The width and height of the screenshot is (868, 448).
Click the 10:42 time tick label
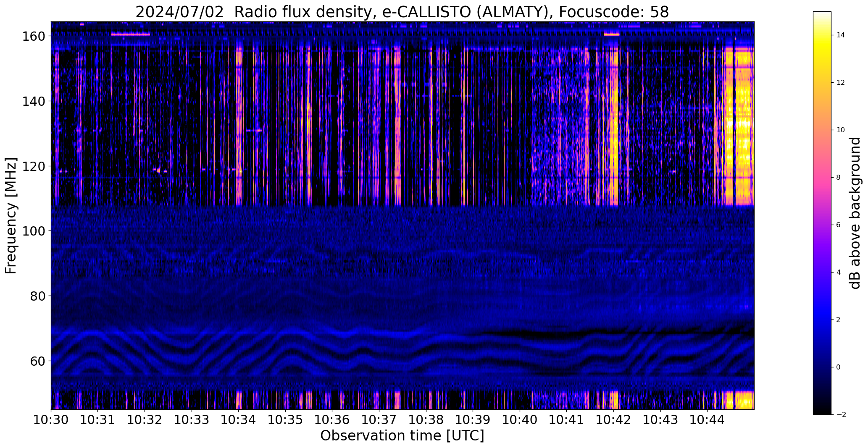pos(614,419)
